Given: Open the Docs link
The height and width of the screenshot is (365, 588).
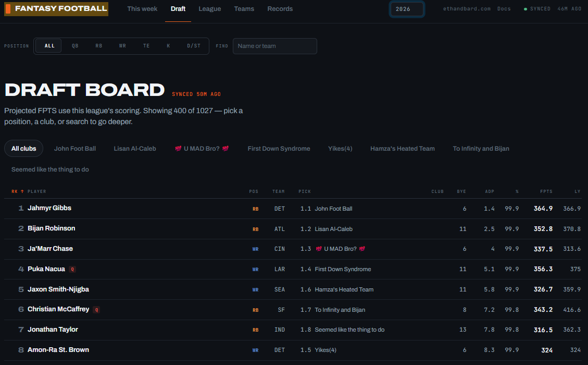Looking at the screenshot, I should [x=504, y=9].
